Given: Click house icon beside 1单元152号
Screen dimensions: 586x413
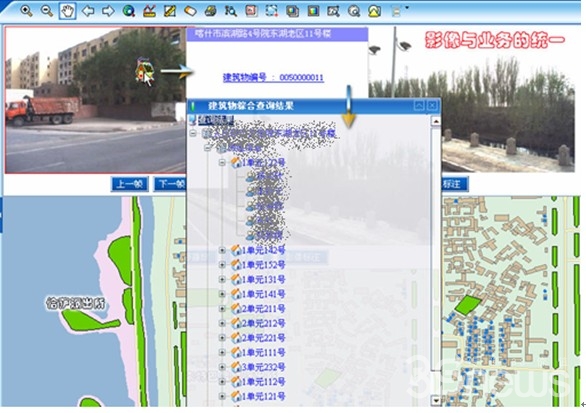Looking at the screenshot, I should click(x=236, y=265).
